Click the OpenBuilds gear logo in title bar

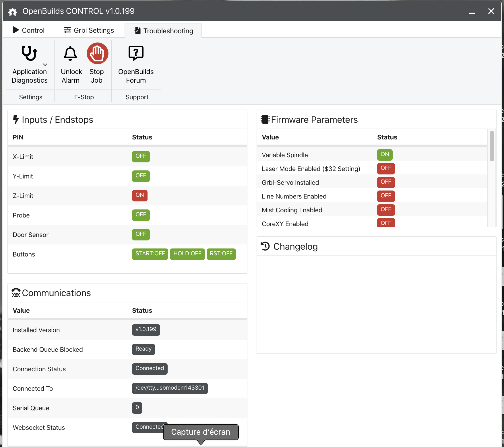(x=13, y=12)
